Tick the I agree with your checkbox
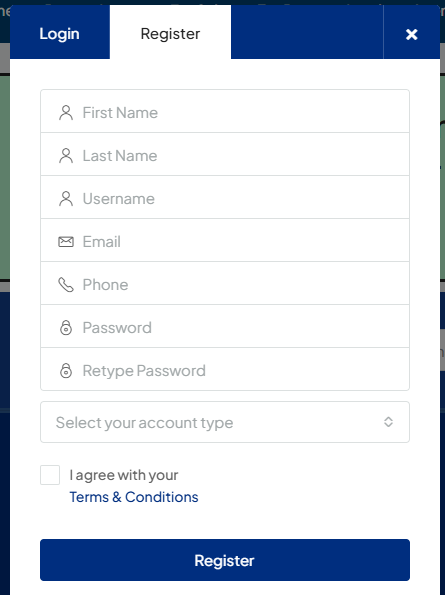 click(50, 475)
